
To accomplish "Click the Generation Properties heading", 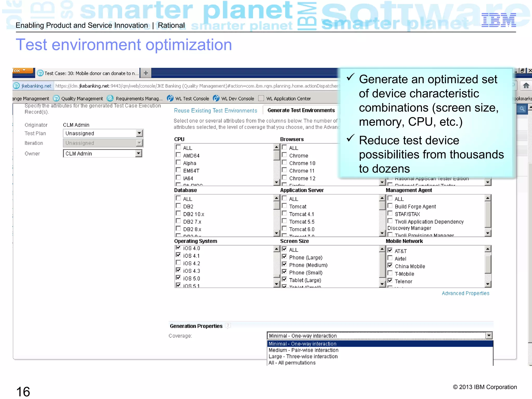I will [x=196, y=326].
